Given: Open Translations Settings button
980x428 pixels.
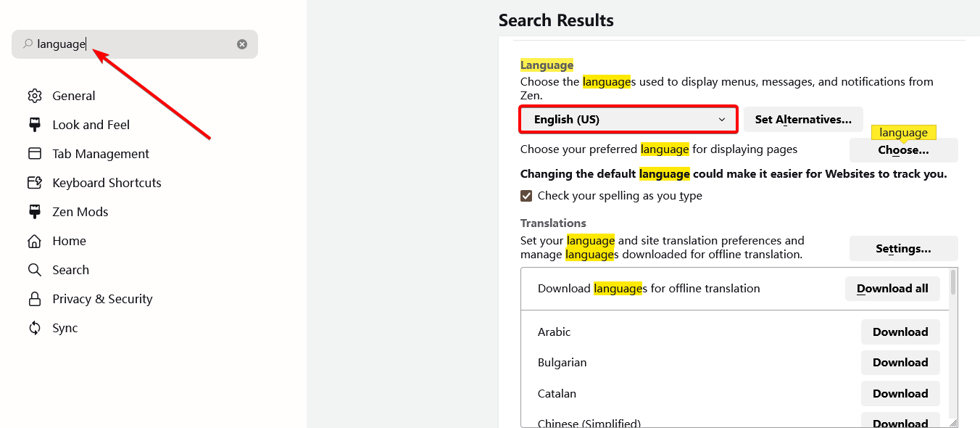Looking at the screenshot, I should coord(903,249).
